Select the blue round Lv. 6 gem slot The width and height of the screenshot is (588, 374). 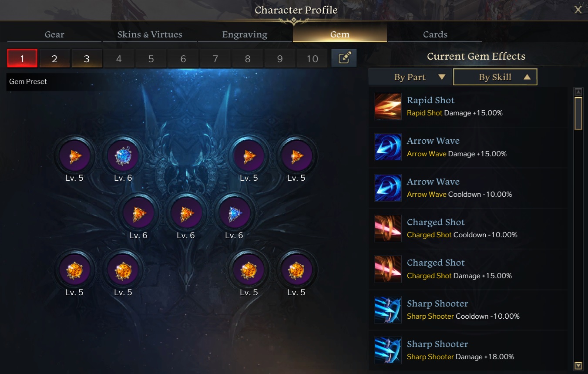point(123,156)
